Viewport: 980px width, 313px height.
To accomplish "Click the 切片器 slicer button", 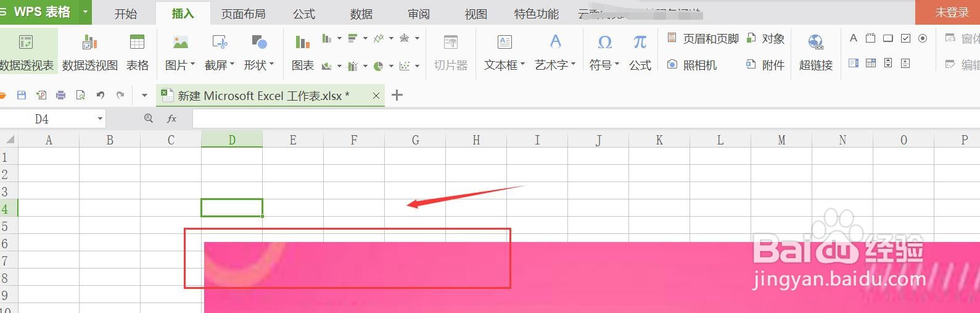I will click(451, 52).
